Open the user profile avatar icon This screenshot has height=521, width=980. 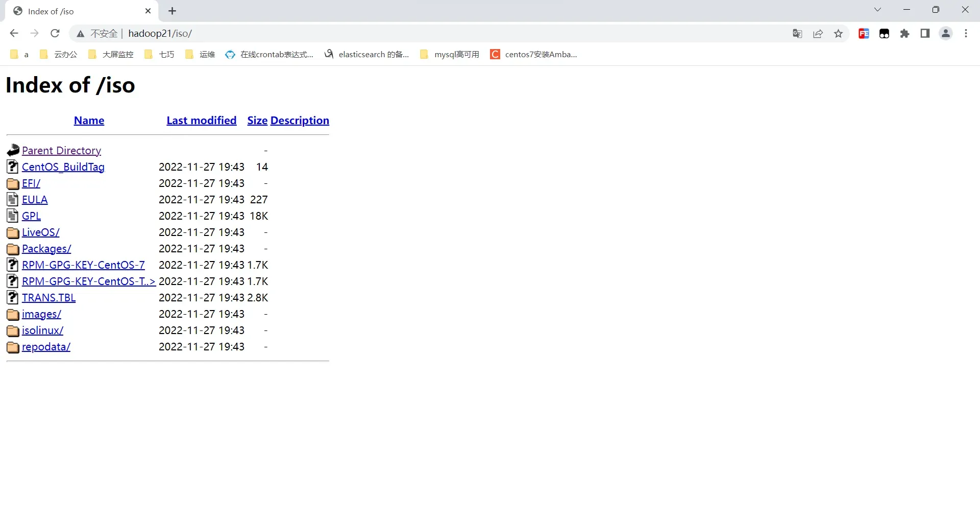tap(945, 34)
